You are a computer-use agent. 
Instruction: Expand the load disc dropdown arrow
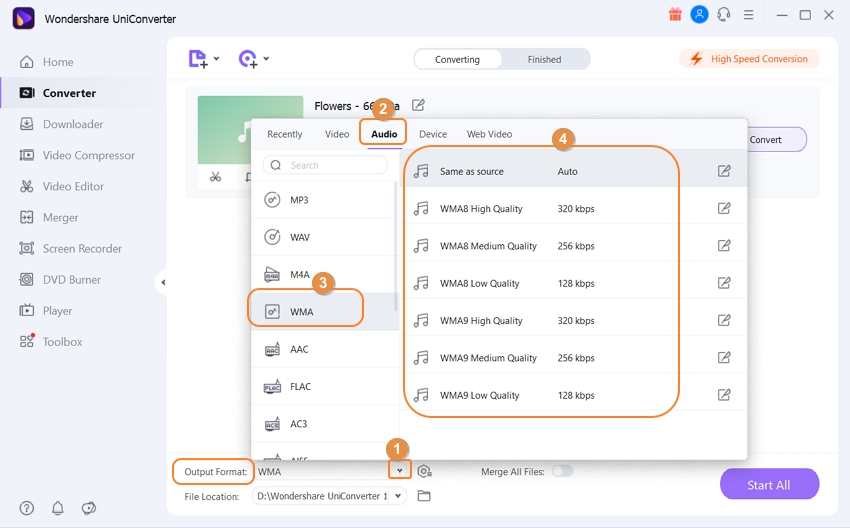pyautogui.click(x=266, y=59)
